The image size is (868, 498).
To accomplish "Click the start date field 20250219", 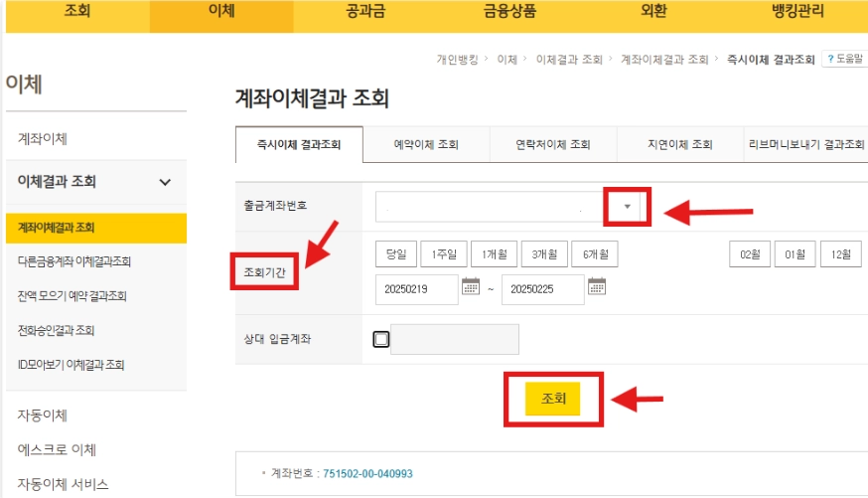I will click(x=417, y=289).
